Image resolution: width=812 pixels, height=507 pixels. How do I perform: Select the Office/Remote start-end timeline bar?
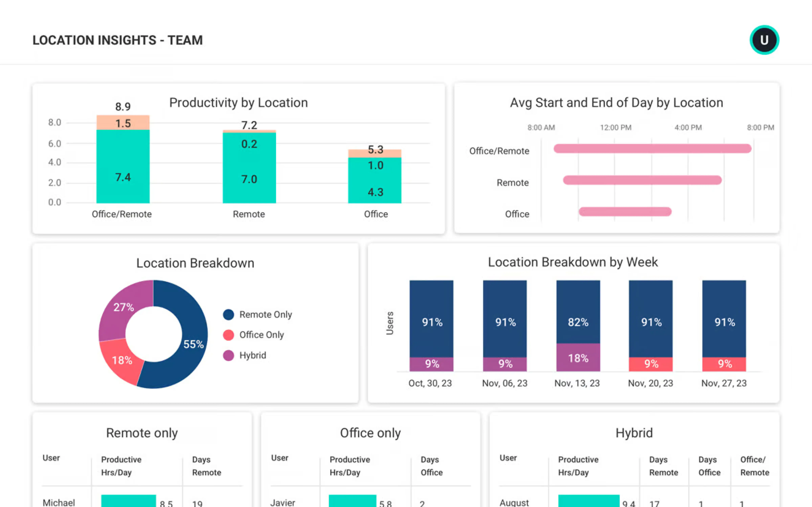coord(652,148)
